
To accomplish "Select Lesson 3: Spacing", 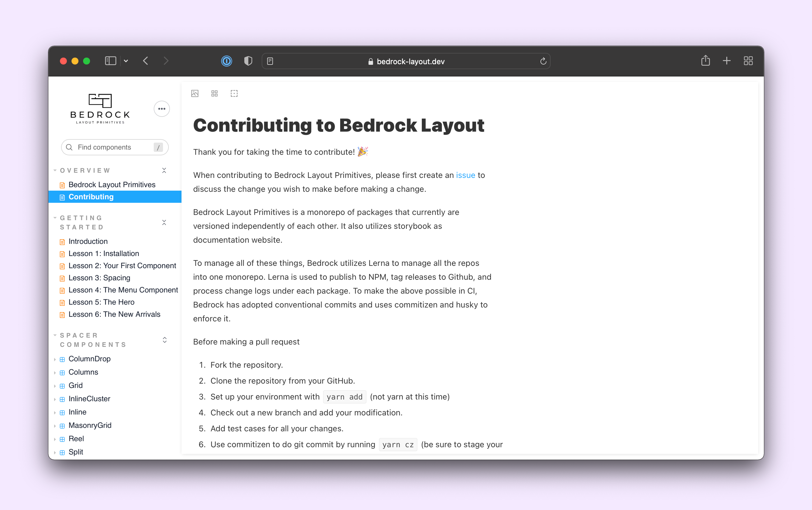I will pos(99,278).
